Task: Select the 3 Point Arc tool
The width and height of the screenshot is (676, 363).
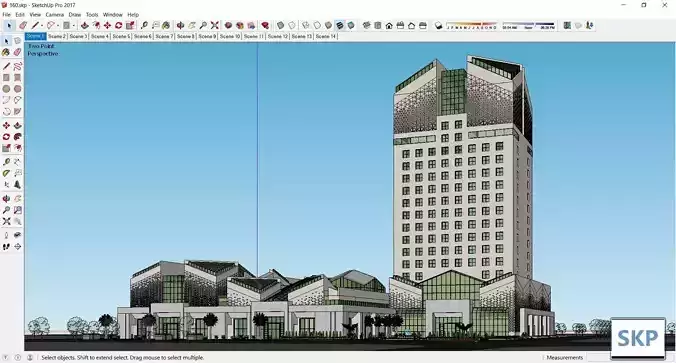Action: pos(6,112)
